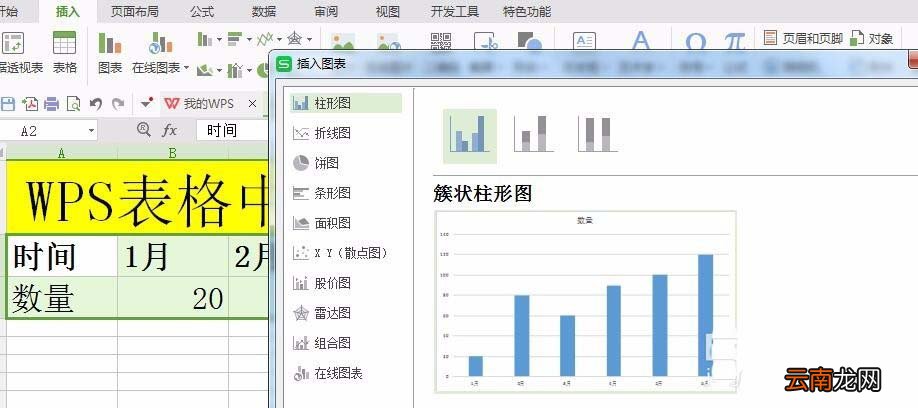Click the symbol Ω icon in ribbon
Screen dimensions: 918x408
(x=696, y=41)
